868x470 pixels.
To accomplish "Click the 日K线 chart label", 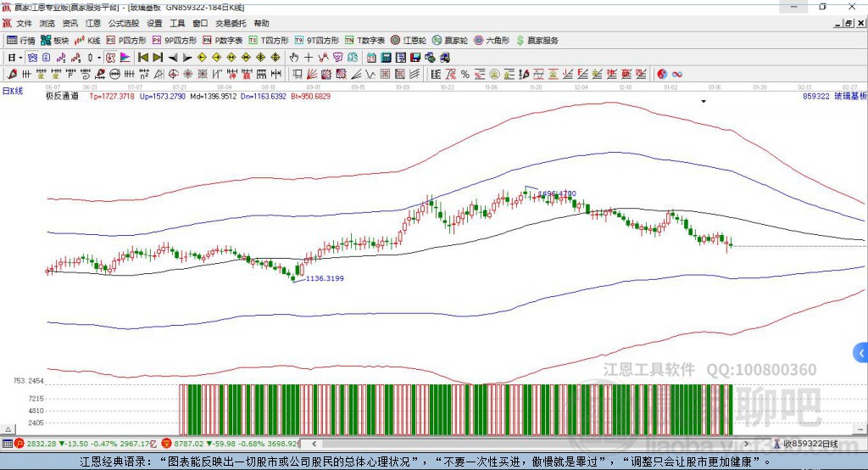I will (13, 91).
